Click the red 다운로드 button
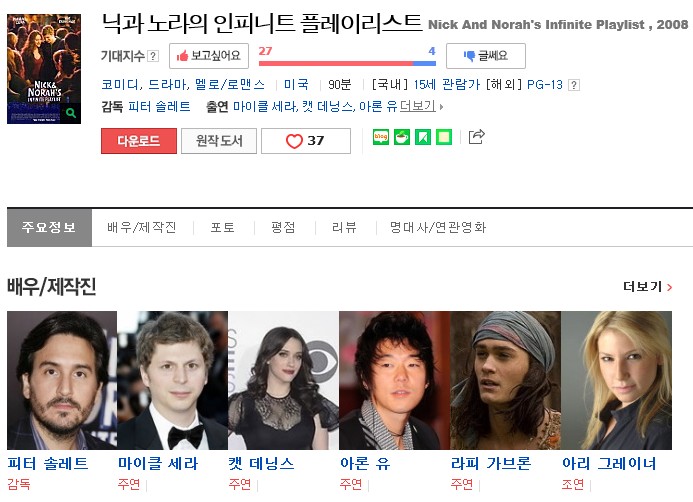The height and width of the screenshot is (502, 693). pyautogui.click(x=139, y=141)
